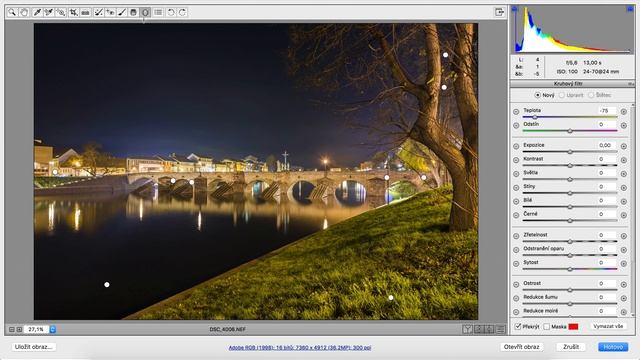Increase Expozice with plus button
This screenshot has width=640, height=360.
tap(624, 147)
